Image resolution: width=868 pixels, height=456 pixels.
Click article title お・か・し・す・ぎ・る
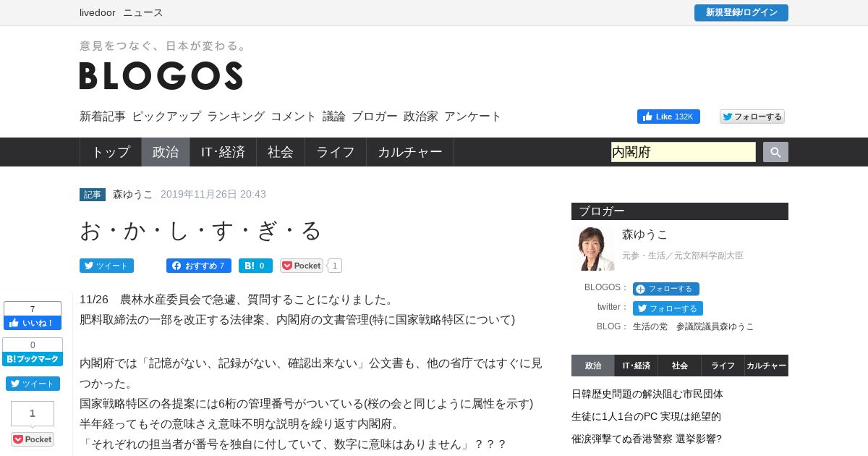tap(200, 230)
